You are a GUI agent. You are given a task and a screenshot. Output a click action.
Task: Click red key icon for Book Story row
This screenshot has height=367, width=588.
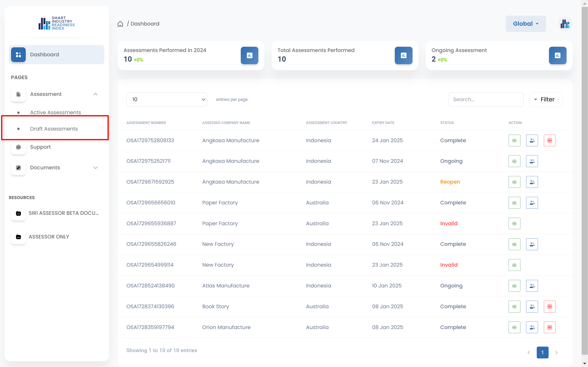click(x=549, y=307)
